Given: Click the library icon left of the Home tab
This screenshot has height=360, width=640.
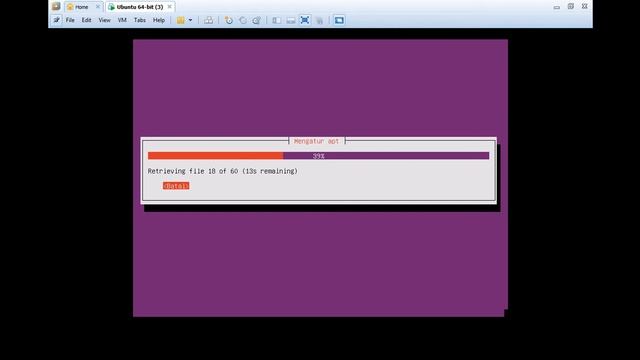Looking at the screenshot, I should [x=56, y=7].
